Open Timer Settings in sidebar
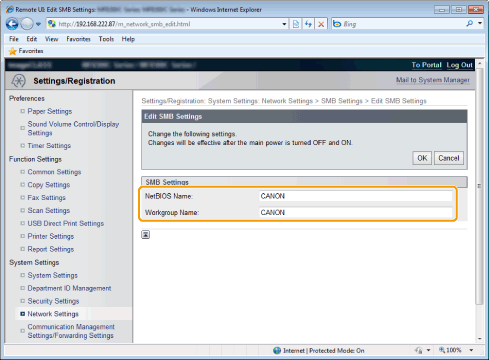The width and height of the screenshot is (489, 360). (x=49, y=146)
